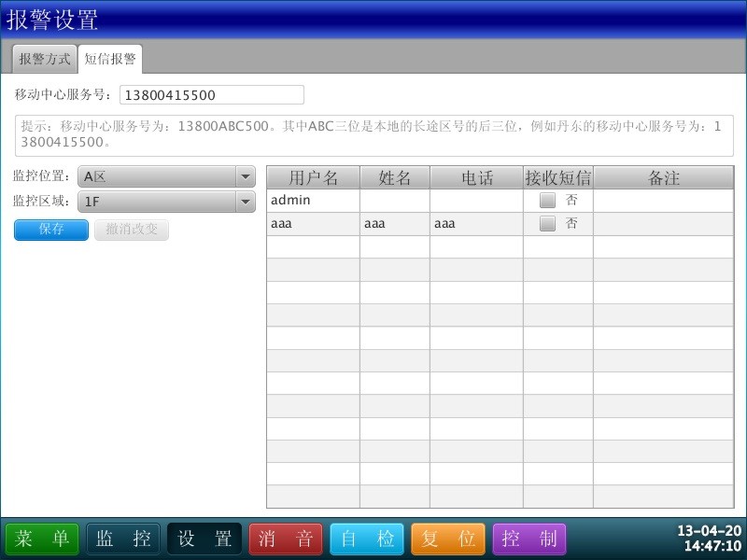Select the 短信报警 tab
747x560 pixels.
pos(110,59)
